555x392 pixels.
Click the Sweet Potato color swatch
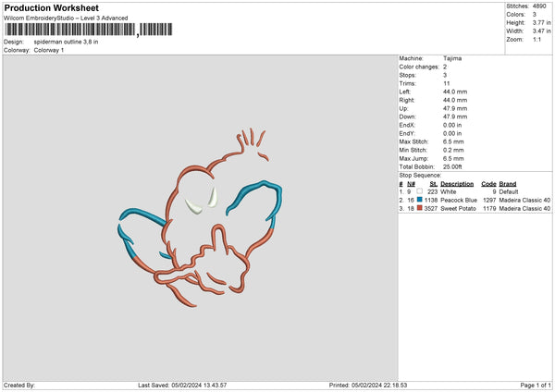tap(419, 208)
